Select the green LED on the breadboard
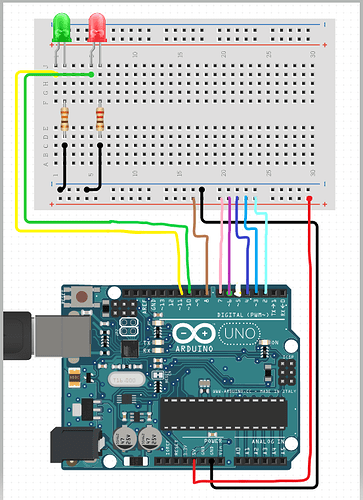This screenshot has width=363, height=500. [x=62, y=28]
